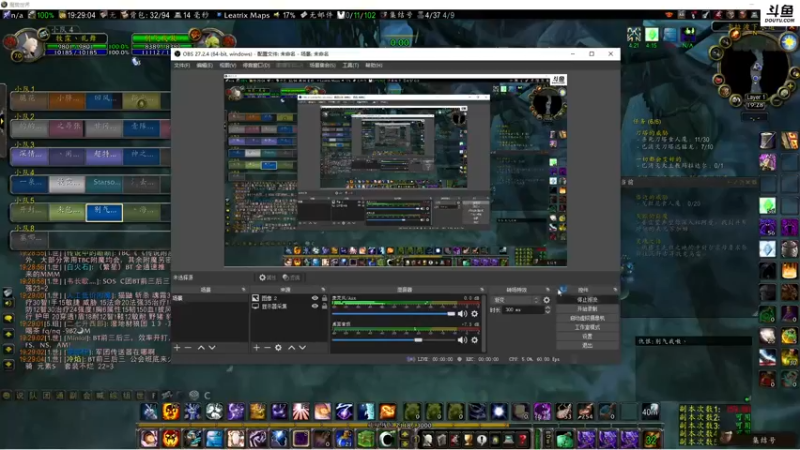Select the 场景 entry in the scenes list

(x=210, y=298)
